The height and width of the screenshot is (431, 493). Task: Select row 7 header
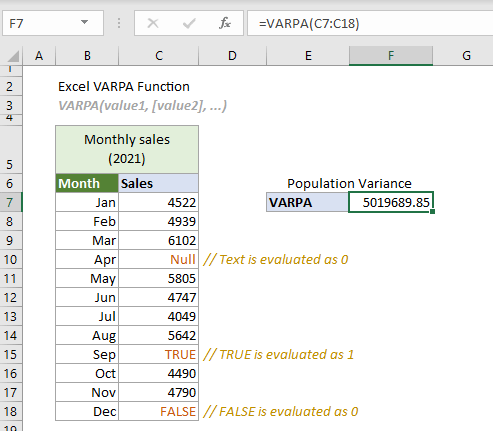coord(11,202)
